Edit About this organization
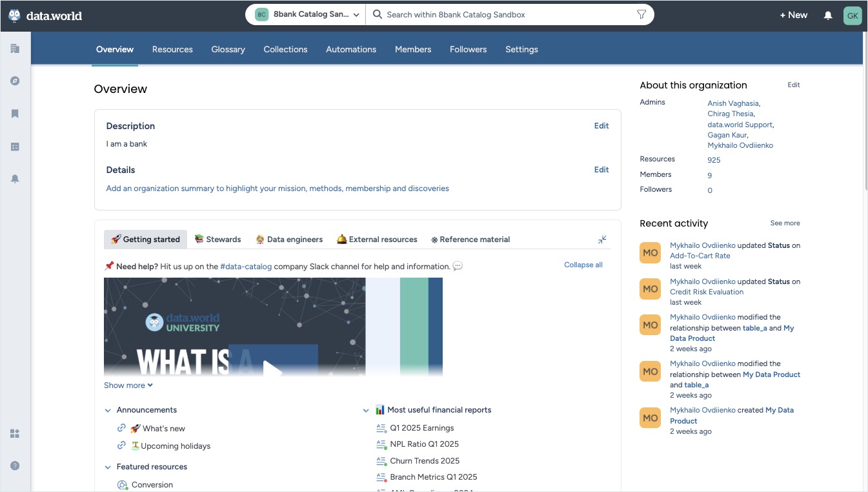 point(794,85)
